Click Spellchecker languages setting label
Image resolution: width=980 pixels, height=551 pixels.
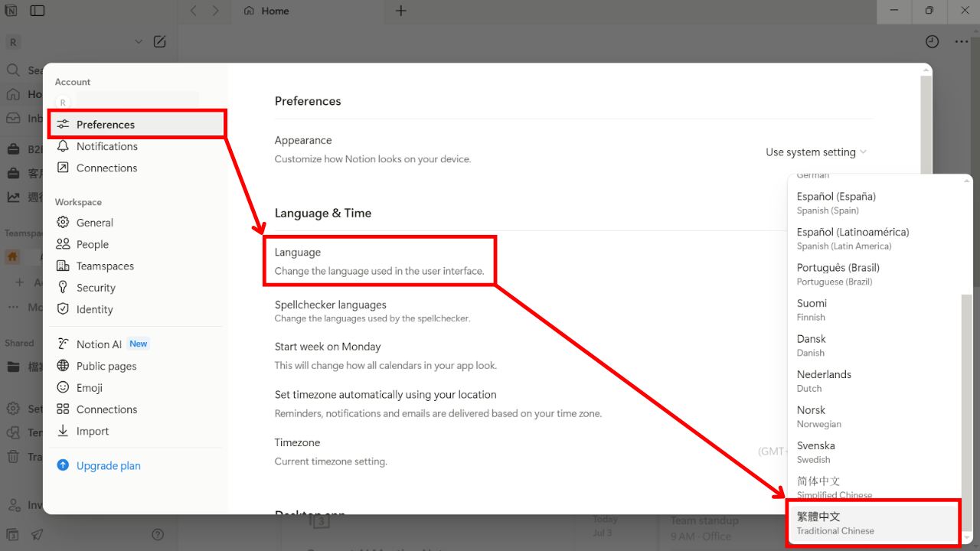click(x=331, y=305)
